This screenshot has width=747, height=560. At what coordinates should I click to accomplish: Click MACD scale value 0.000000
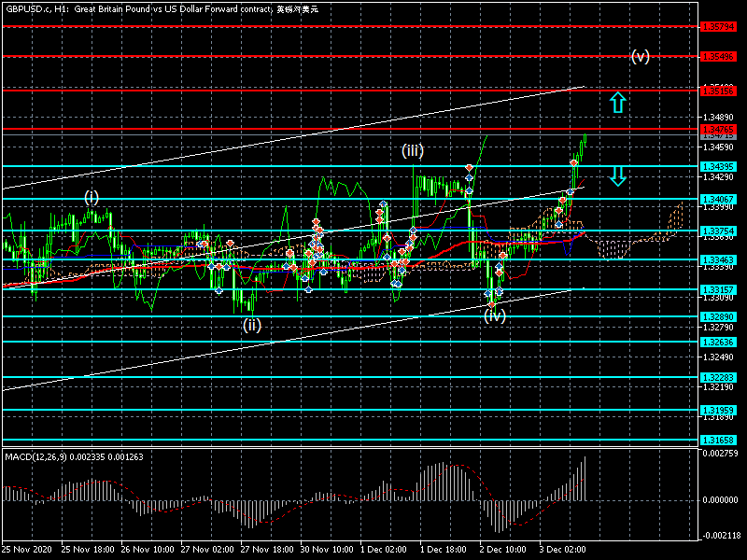pos(720,500)
